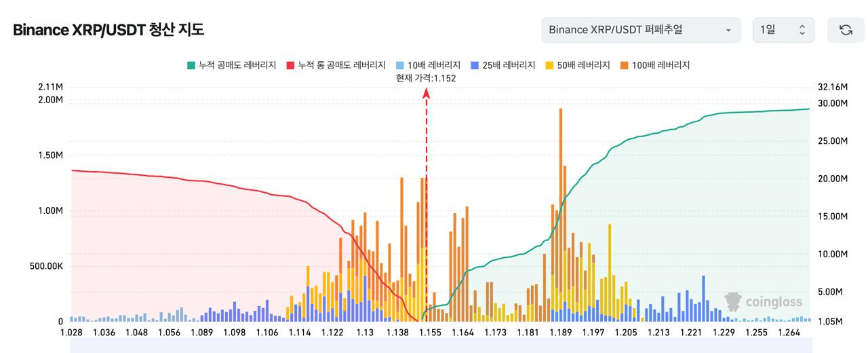Image resolution: width=868 pixels, height=353 pixels.
Task: Click the 1.056 price axis label
Action: pos(169,333)
